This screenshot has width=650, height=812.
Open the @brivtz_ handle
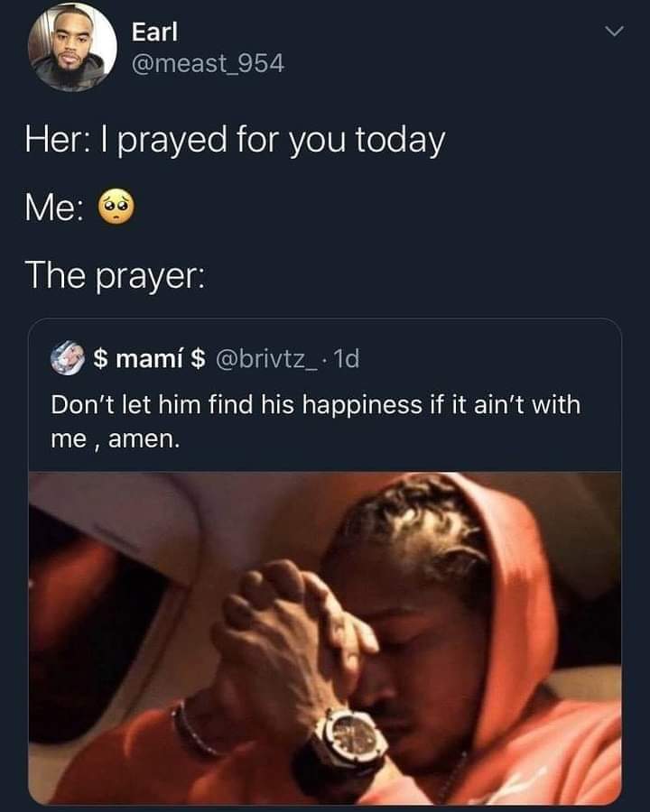pos(267,358)
